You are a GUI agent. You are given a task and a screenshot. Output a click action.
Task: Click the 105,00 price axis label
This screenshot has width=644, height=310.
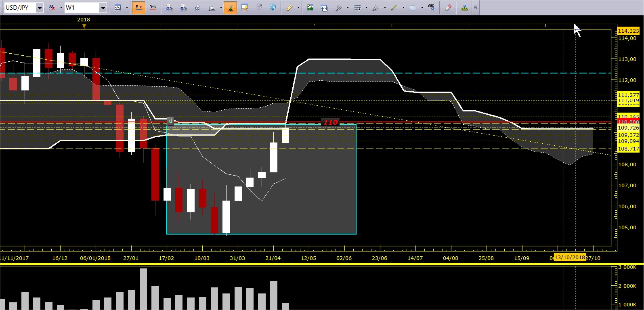627,227
